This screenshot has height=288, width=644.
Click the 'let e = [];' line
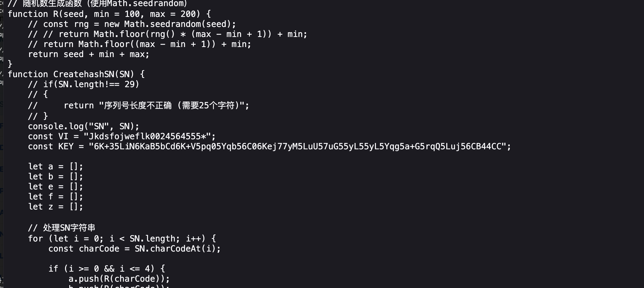point(56,187)
